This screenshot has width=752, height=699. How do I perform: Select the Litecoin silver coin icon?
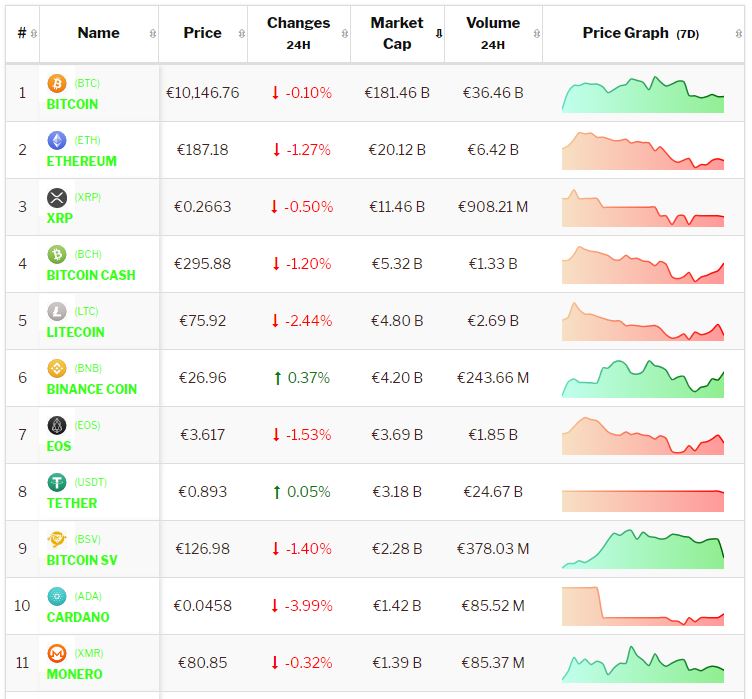[x=57, y=312]
